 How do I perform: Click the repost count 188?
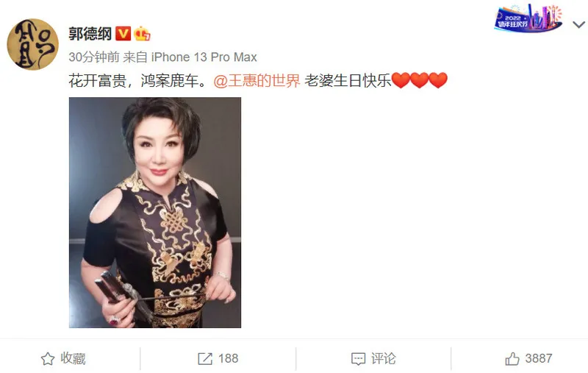(228, 359)
